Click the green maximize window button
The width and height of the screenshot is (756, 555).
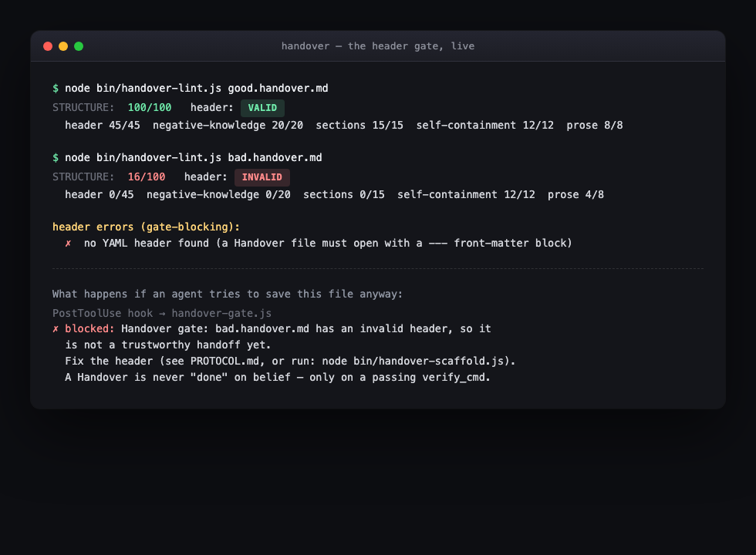79,46
